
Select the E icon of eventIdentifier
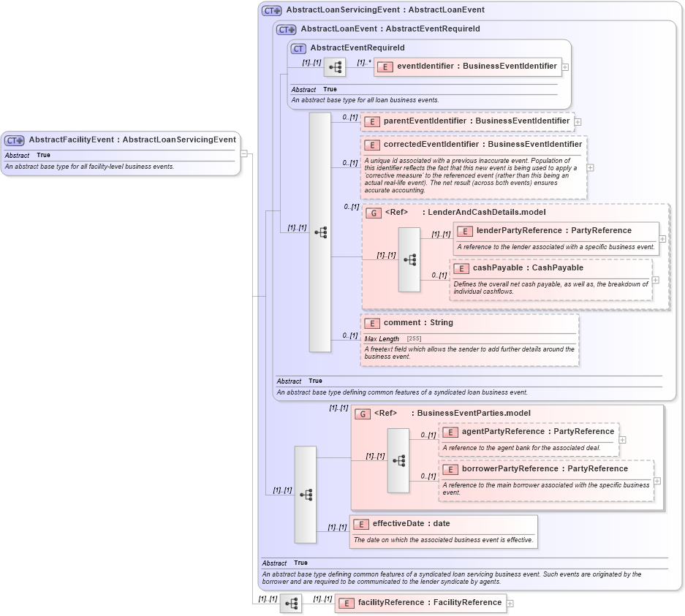click(x=384, y=66)
